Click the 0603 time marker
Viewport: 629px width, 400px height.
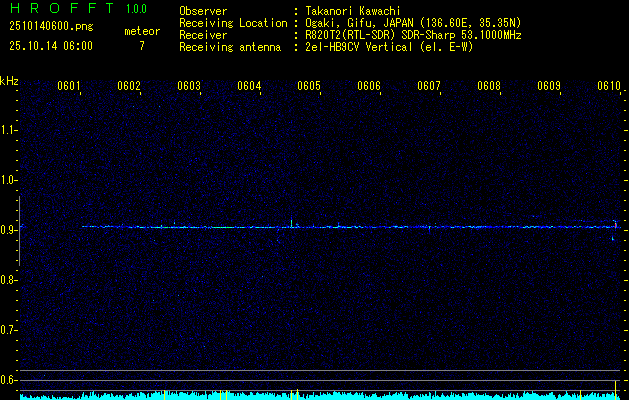(189, 86)
